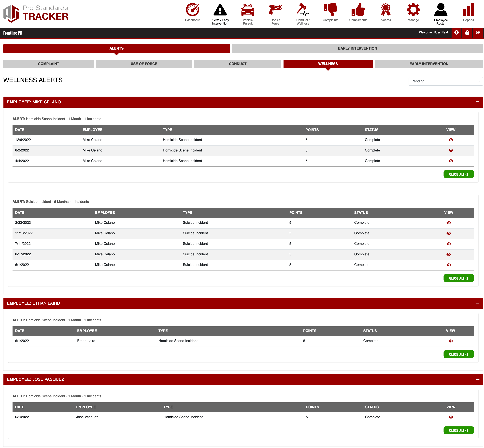
Task: Open the Pending status filter dropdown
Action: tap(445, 81)
